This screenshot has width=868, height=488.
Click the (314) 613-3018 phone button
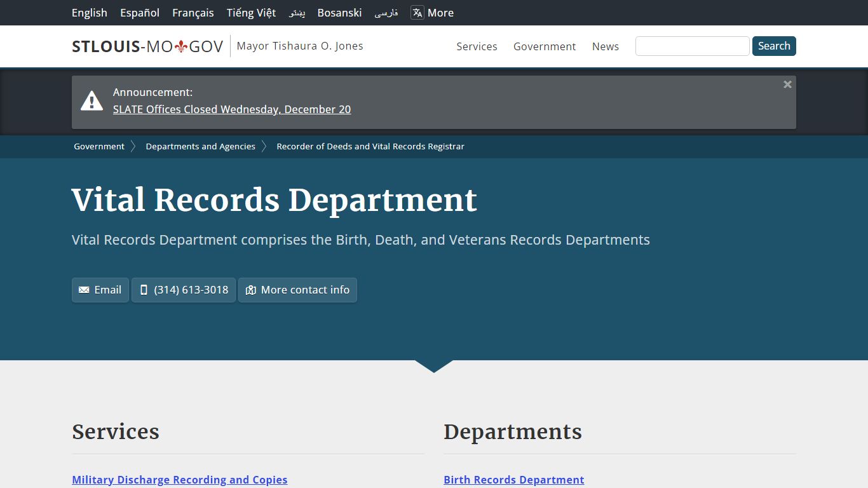click(184, 290)
